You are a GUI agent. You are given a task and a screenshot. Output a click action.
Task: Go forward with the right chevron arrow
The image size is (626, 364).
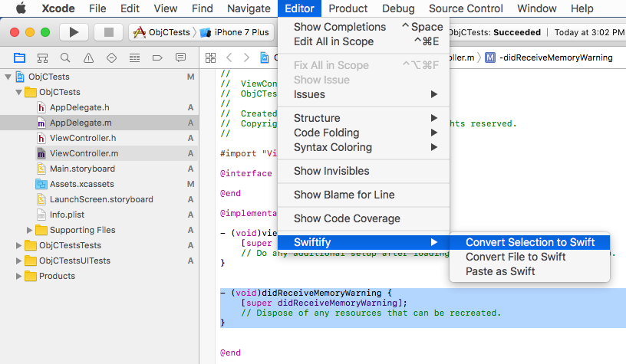246,57
